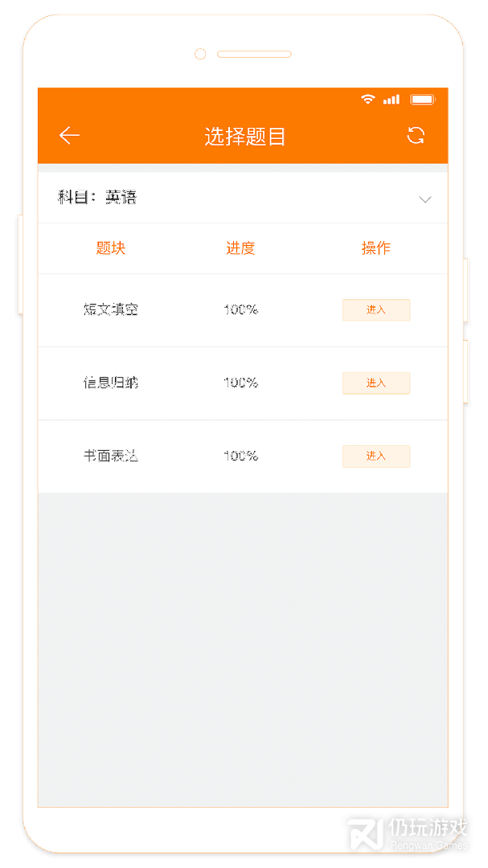Select the 书面表达 question block
488x868 pixels.
coord(111,456)
